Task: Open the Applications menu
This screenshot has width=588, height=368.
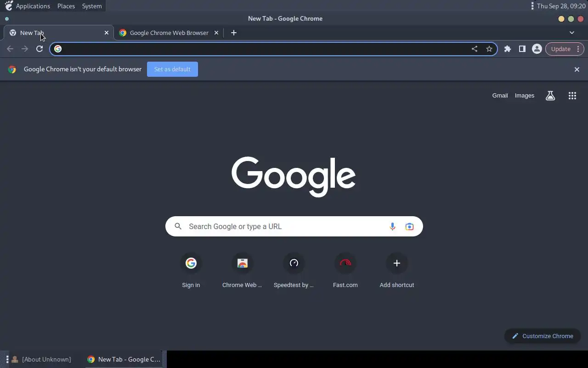Action: [x=33, y=6]
